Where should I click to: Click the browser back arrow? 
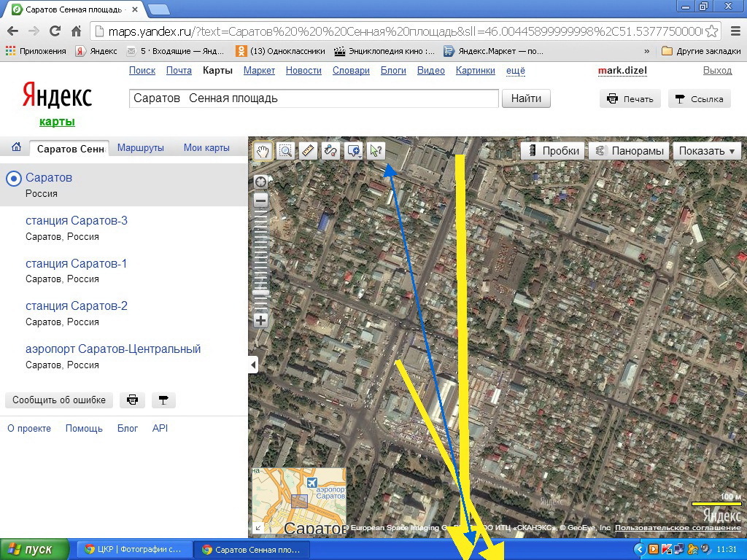pos(13,31)
